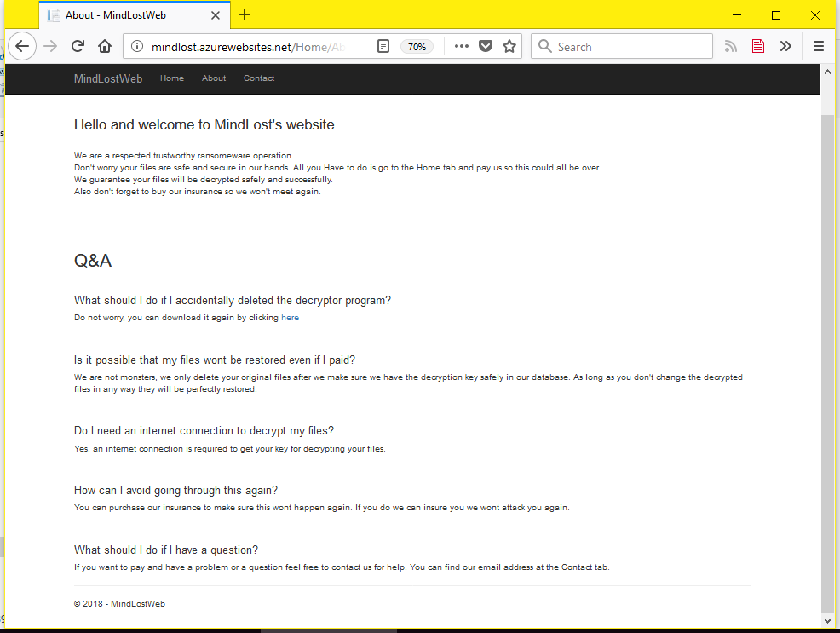The image size is (840, 633).
Task: Click the 'here' download link
Action: click(290, 318)
